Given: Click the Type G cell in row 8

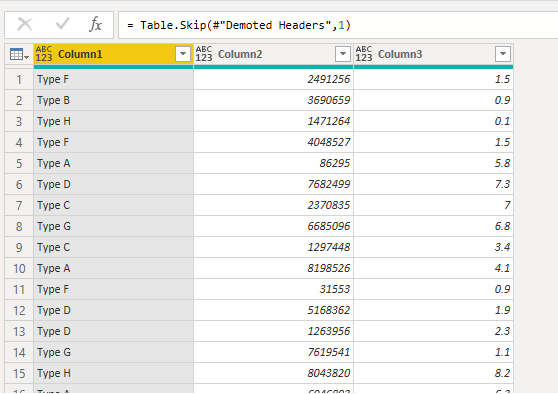Looking at the screenshot, I should coord(114,226).
